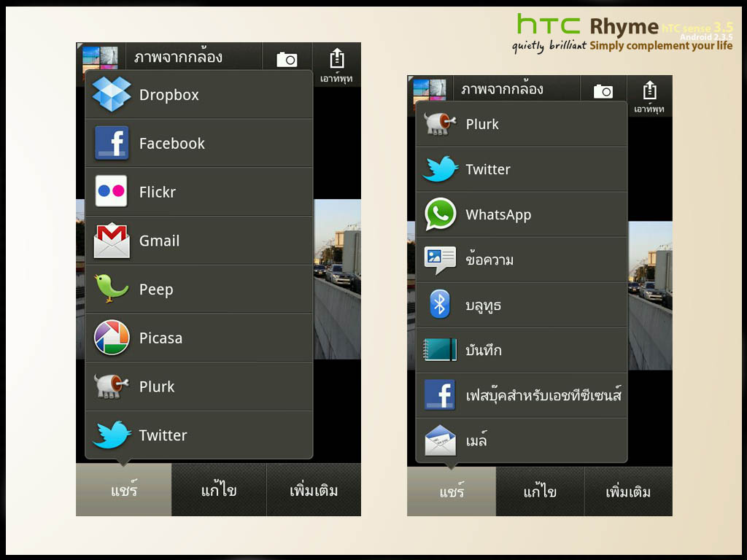Choose Gmail label in share menu
Viewport: 747px width, 560px height.
(x=160, y=241)
